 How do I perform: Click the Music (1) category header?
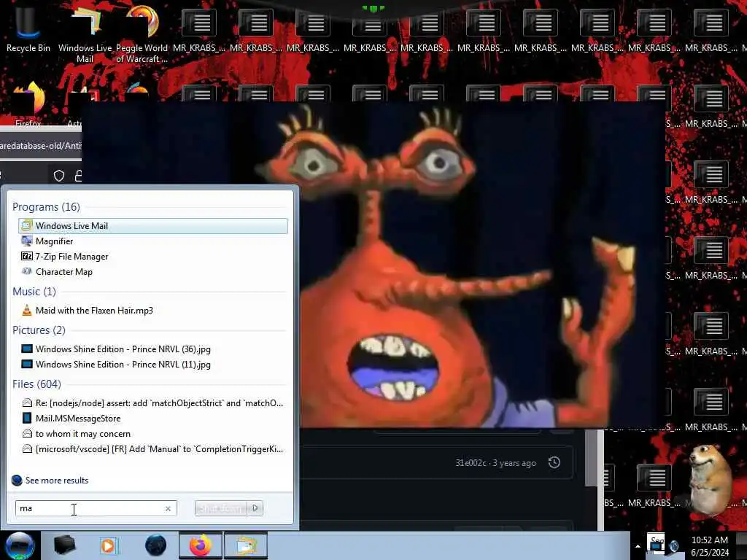pyautogui.click(x=34, y=292)
